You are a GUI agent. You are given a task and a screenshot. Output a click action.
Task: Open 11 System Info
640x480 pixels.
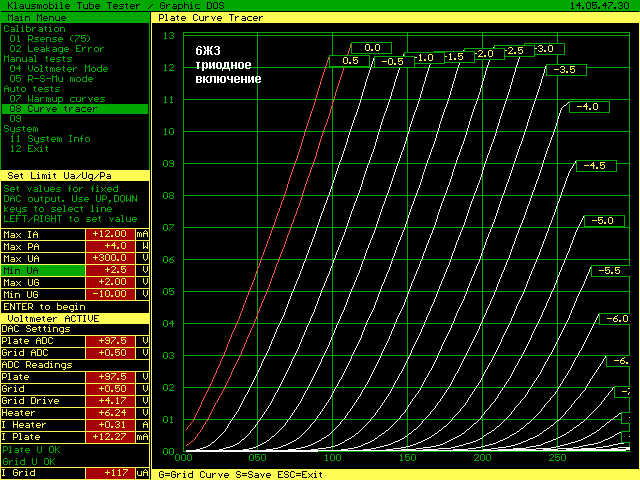(49, 139)
